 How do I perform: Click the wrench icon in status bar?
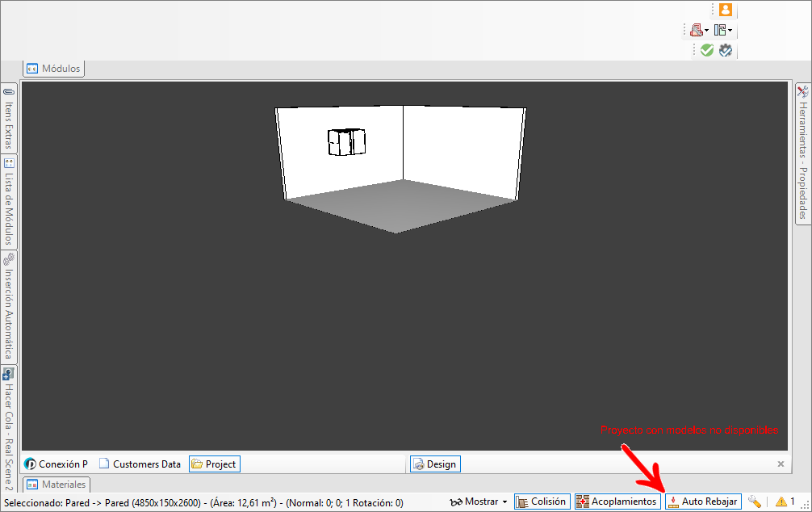[x=755, y=502]
